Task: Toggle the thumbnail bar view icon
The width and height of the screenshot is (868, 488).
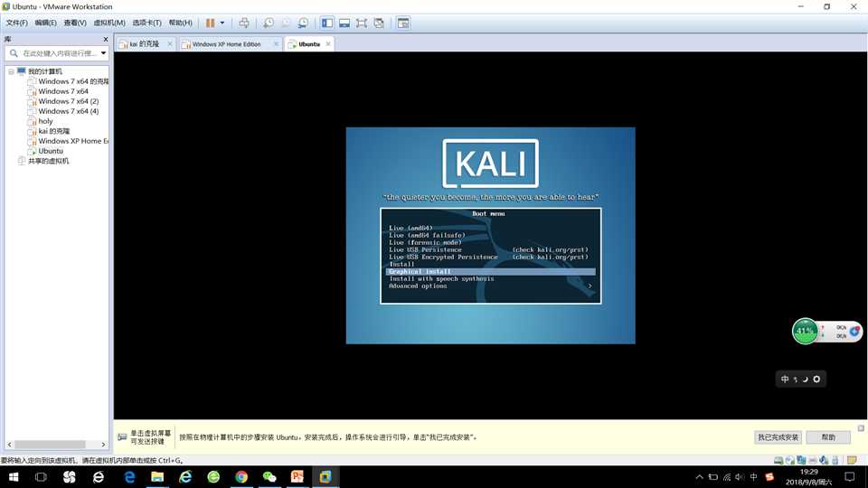Action: click(x=344, y=23)
